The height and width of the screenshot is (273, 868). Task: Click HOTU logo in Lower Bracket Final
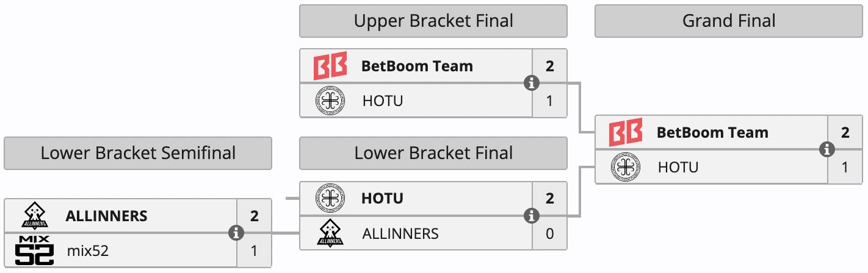330,199
